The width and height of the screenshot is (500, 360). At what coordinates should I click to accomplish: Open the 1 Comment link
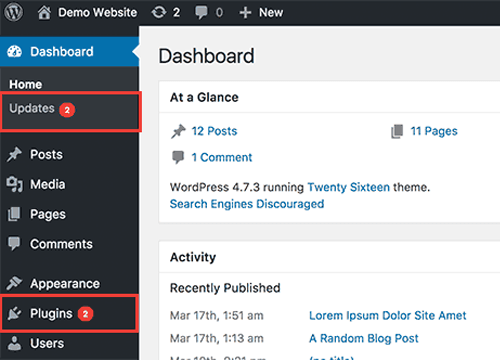coord(222,157)
